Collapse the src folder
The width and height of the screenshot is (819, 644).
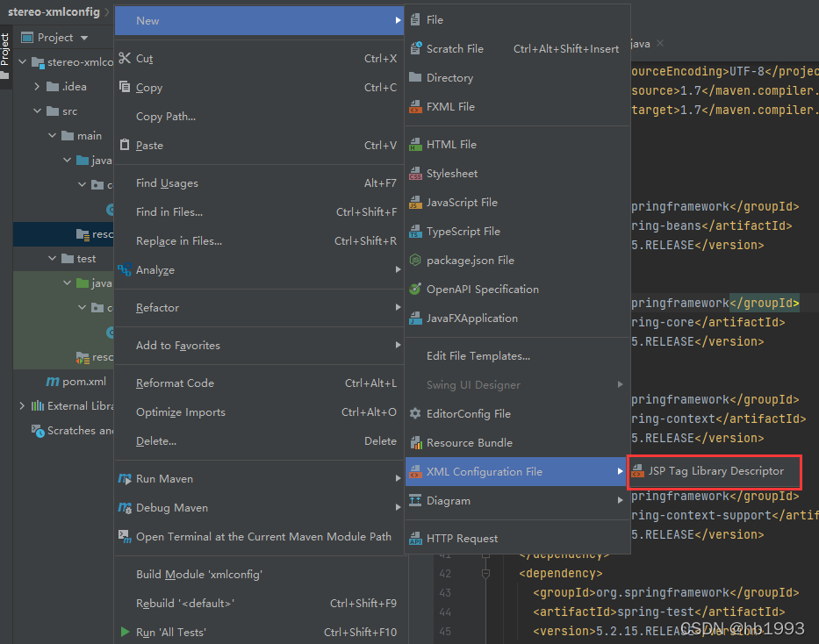coord(37,111)
